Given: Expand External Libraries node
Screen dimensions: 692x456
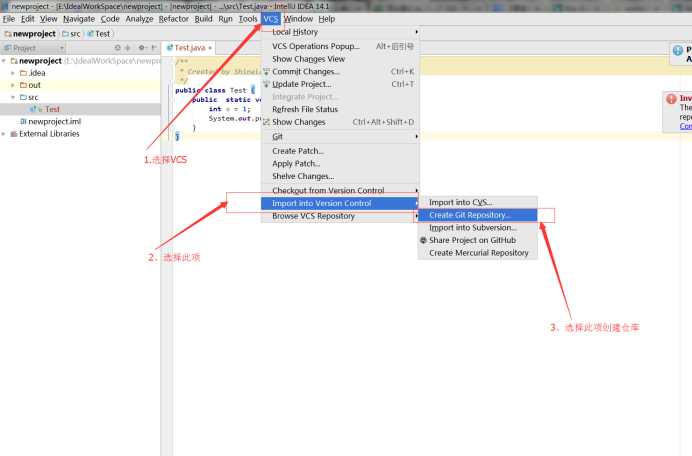Looking at the screenshot, I should tap(4, 134).
